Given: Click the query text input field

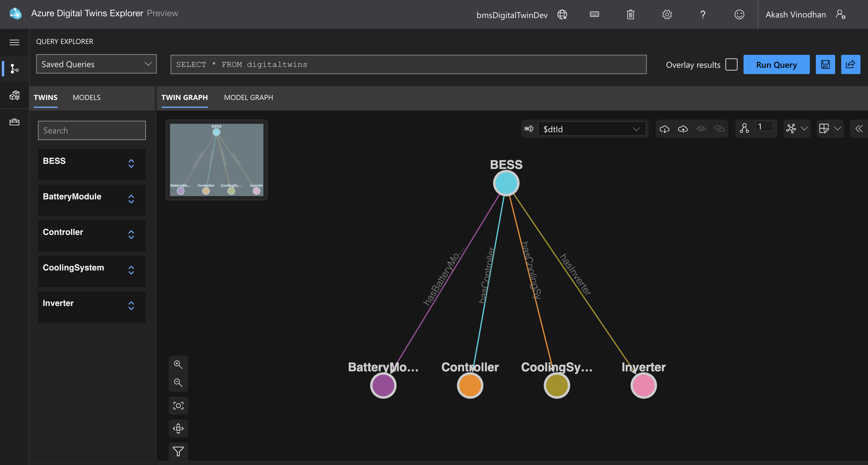Looking at the screenshot, I should pos(408,64).
